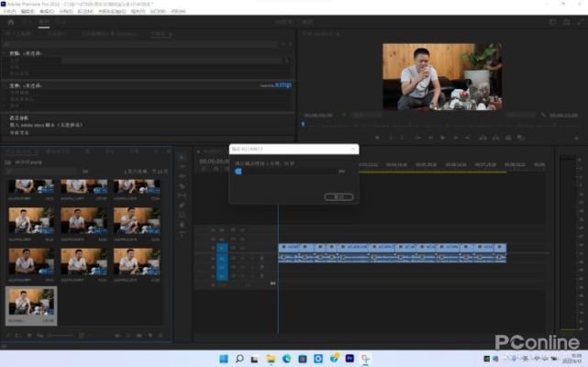Open the Edge browser from the taskbar
Screen dimensions: 588x367
tap(285, 357)
